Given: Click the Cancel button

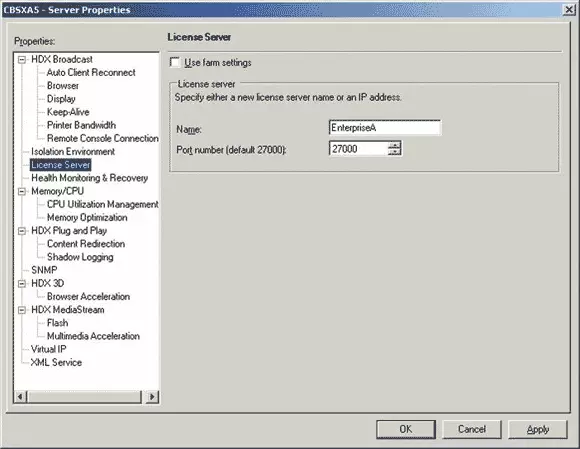Looking at the screenshot, I should [472, 429].
